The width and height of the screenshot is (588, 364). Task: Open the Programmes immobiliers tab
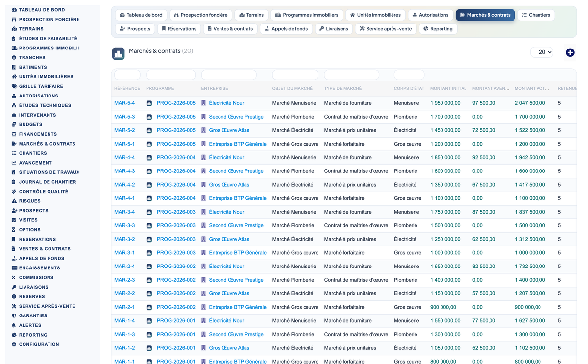[x=307, y=15]
